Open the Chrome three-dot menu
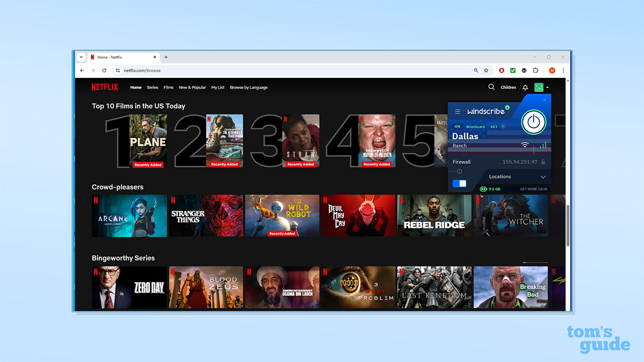Viewport: 644px width, 362px height. coord(563,70)
